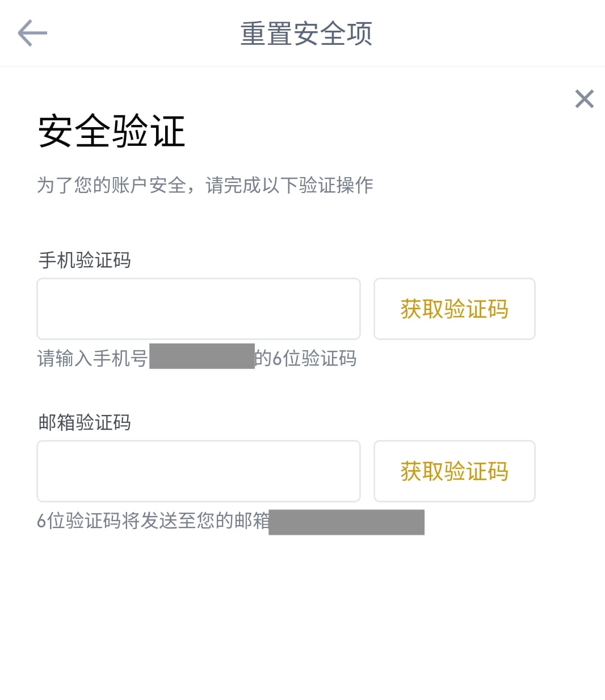Click the 6位验证码将发送至您的邮箱 hint text
The height and width of the screenshot is (700, 605).
153,521
